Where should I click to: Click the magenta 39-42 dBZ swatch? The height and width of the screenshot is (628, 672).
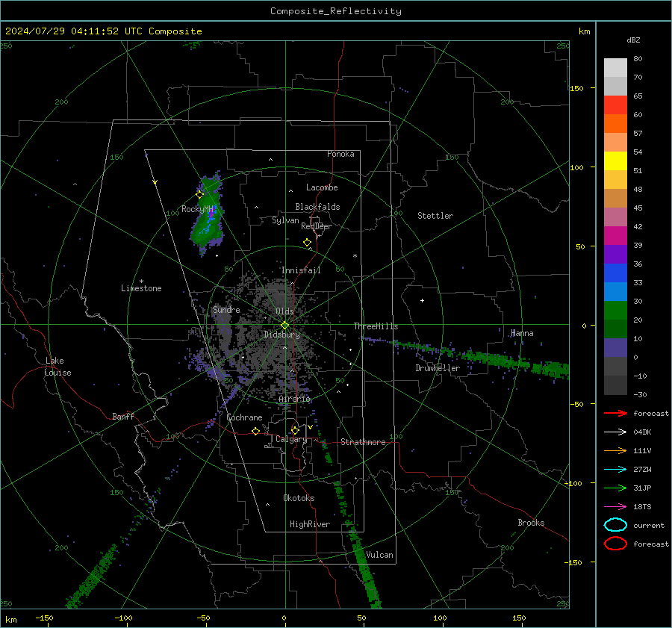615,236
